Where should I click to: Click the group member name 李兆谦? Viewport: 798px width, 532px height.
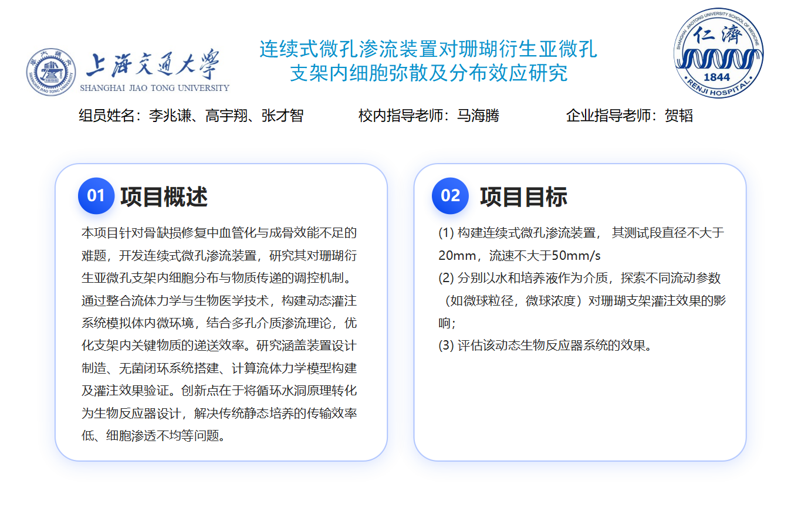click(170, 116)
